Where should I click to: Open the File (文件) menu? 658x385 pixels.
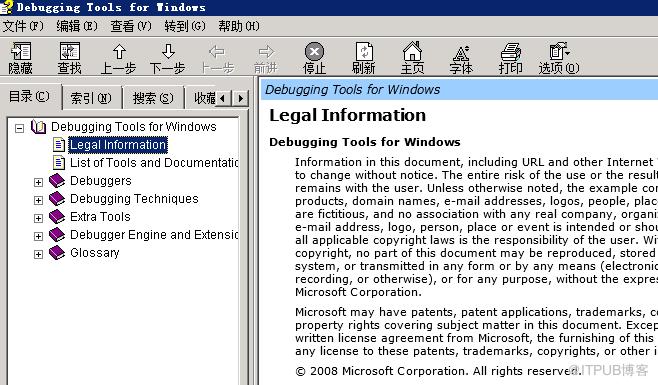[x=23, y=26]
